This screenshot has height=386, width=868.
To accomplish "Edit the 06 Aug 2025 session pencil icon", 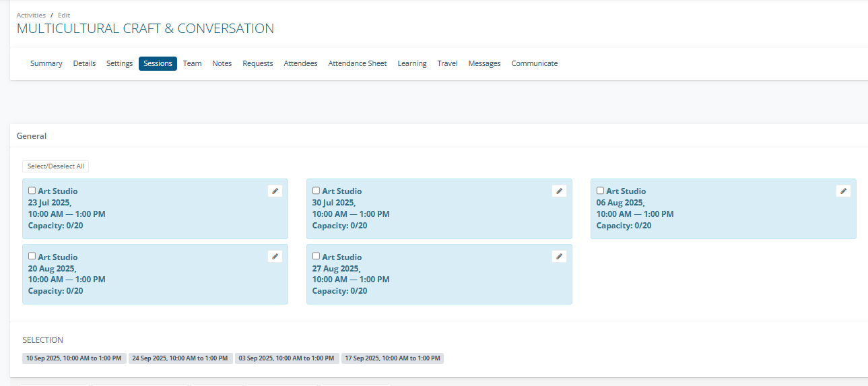I will [x=843, y=191].
